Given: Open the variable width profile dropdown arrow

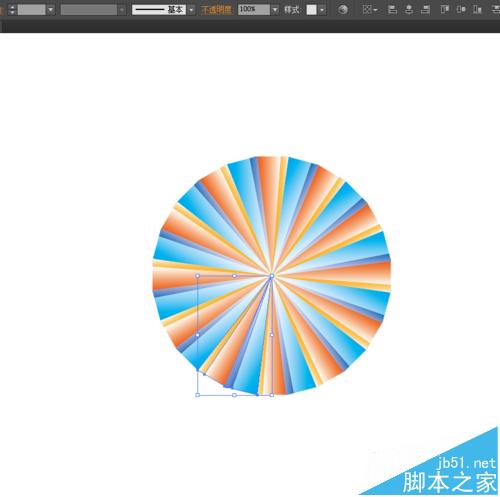Looking at the screenshot, I should tap(122, 10).
